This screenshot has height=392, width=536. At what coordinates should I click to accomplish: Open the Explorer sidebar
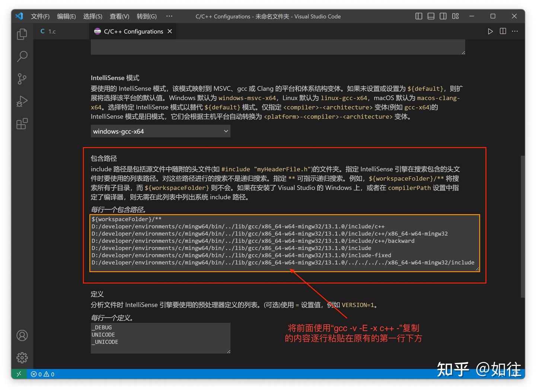pyautogui.click(x=22, y=34)
